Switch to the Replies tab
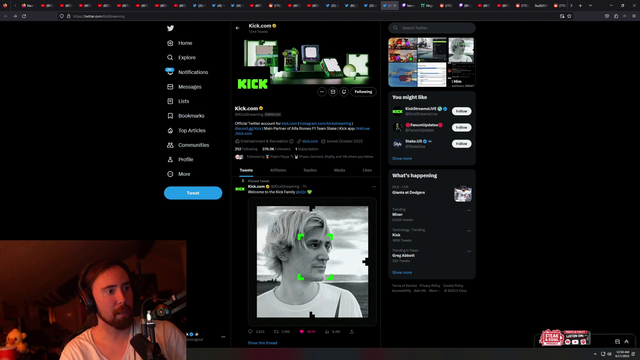 click(310, 170)
